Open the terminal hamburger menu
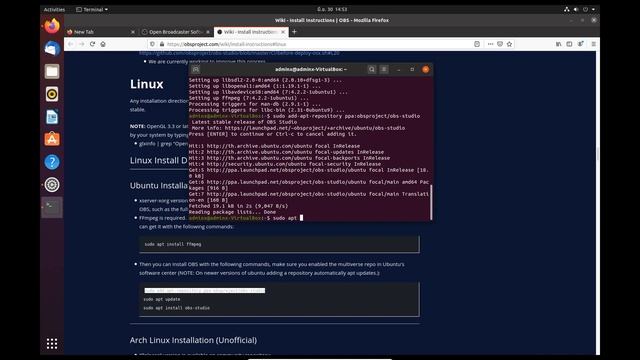The width and height of the screenshot is (640, 360). click(x=384, y=69)
